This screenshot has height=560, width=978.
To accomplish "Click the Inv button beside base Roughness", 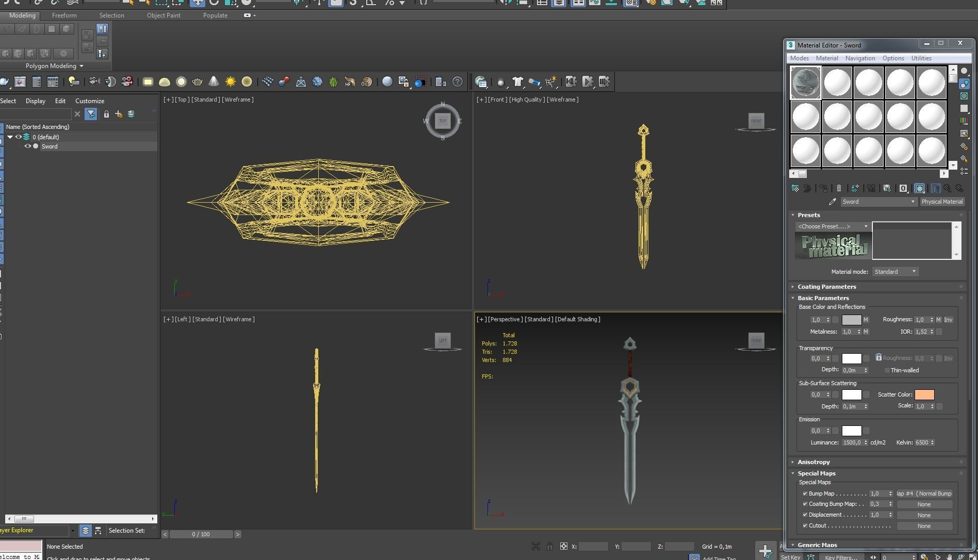I will [x=948, y=320].
